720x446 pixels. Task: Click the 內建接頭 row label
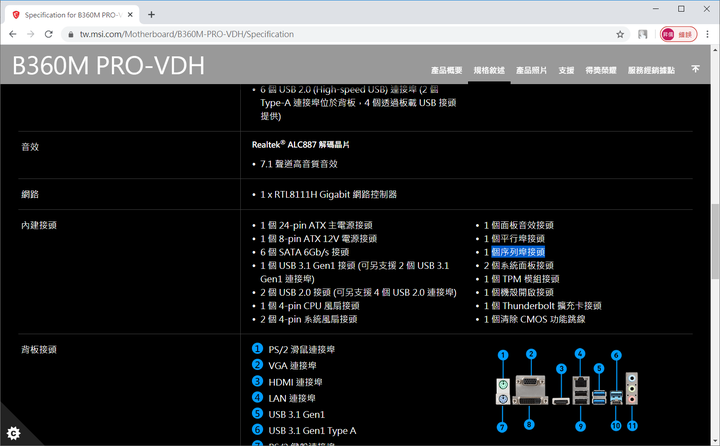[39, 226]
